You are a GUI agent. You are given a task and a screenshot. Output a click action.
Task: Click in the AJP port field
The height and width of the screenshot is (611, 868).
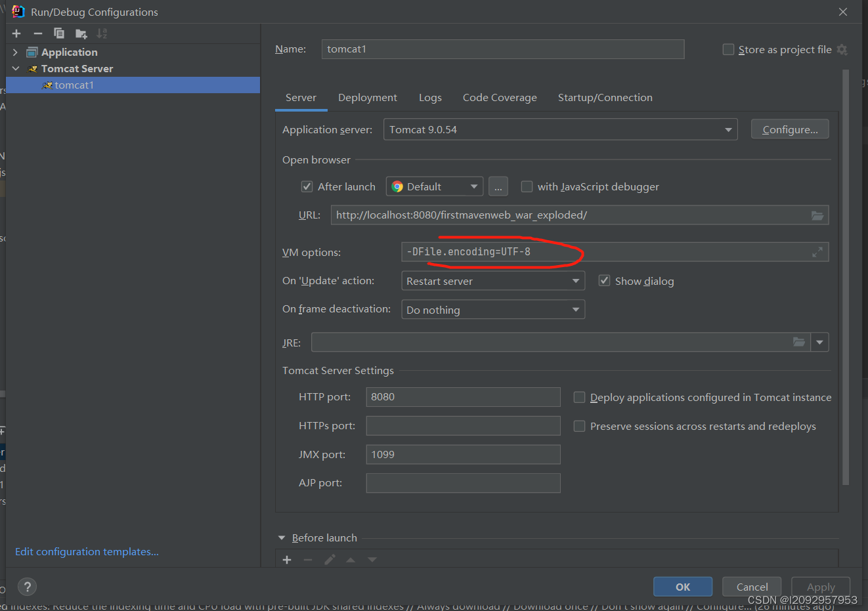tap(463, 483)
